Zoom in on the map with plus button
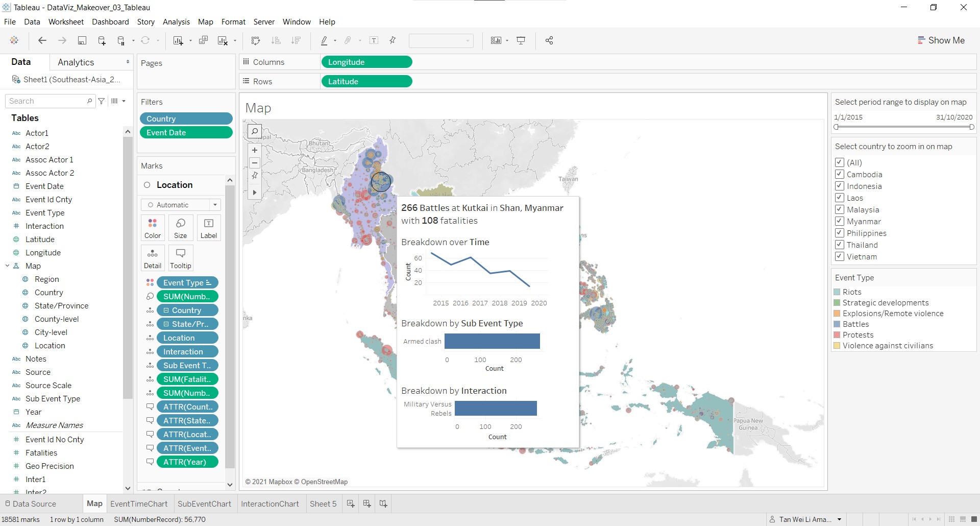This screenshot has width=980, height=526. [x=254, y=150]
